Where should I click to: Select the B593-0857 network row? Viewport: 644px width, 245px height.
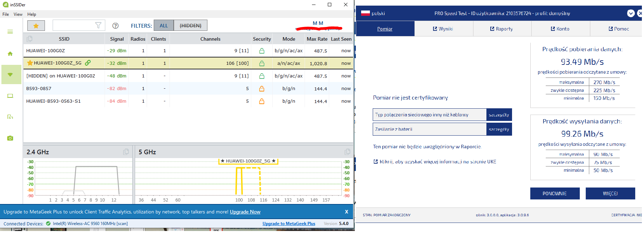[188, 89]
